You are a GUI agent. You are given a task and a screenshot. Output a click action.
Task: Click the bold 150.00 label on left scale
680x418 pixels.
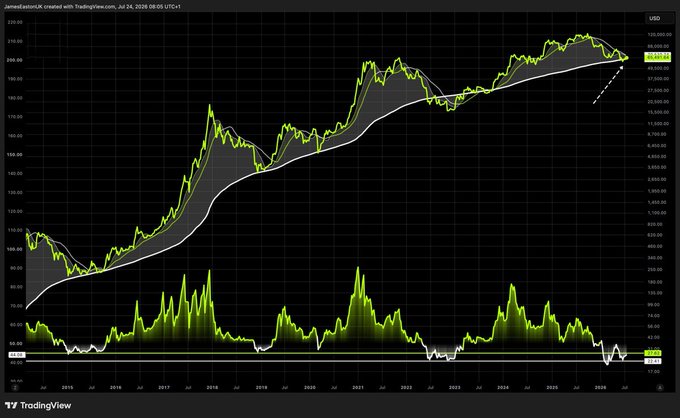[x=15, y=155]
